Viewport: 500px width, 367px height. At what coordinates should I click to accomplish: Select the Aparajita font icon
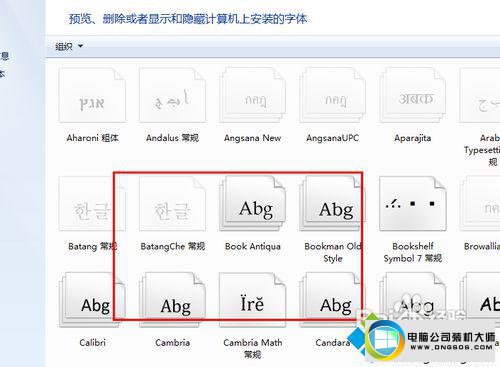click(x=412, y=95)
